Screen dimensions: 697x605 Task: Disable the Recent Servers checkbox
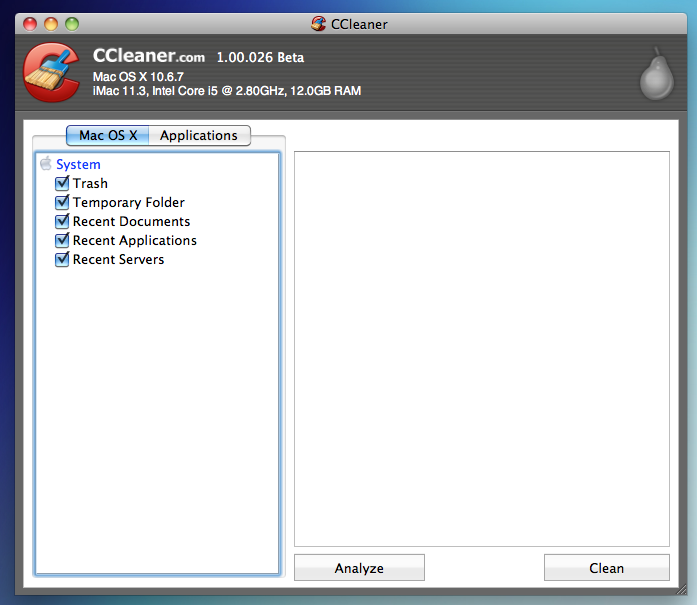[62, 260]
